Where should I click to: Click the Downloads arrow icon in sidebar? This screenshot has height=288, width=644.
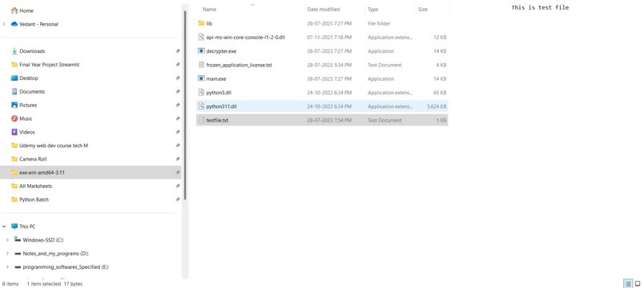point(14,51)
